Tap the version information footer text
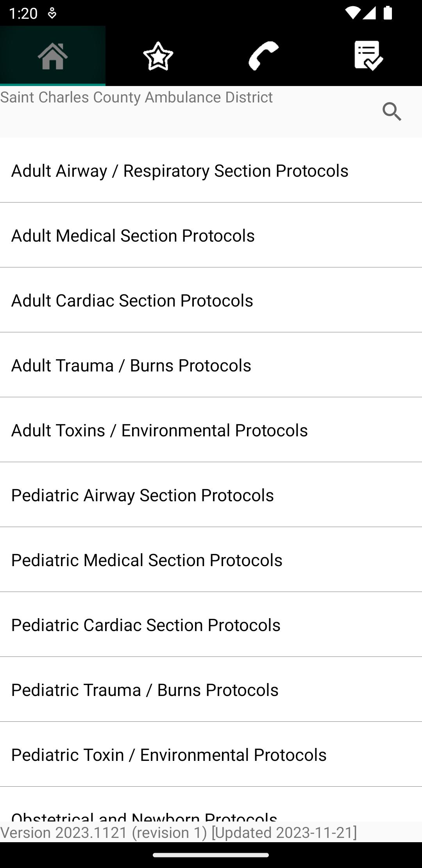 tap(179, 832)
